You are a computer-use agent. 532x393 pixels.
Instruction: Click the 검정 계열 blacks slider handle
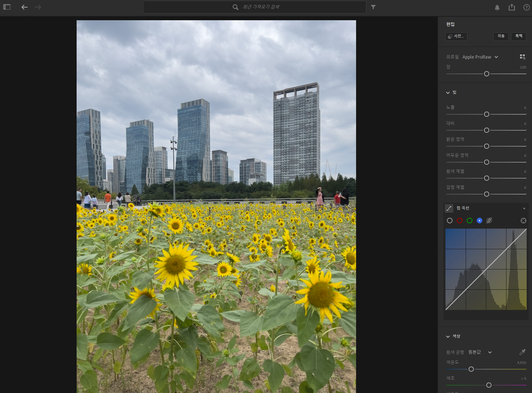click(x=487, y=194)
